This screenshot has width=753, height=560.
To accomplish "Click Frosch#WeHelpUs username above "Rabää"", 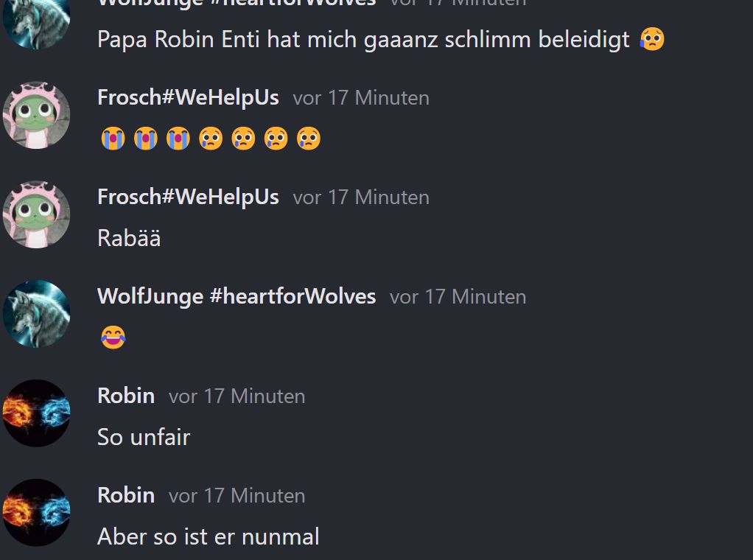I will coord(188,197).
